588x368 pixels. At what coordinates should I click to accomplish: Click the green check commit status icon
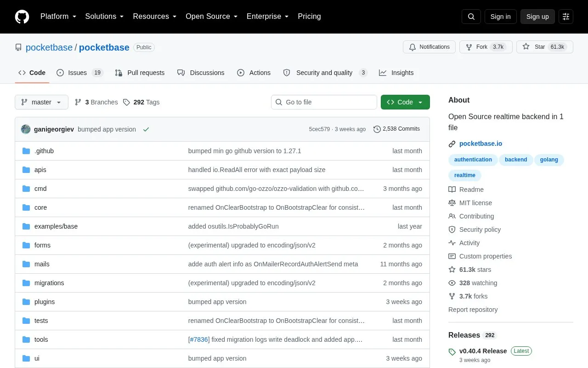coord(146,129)
